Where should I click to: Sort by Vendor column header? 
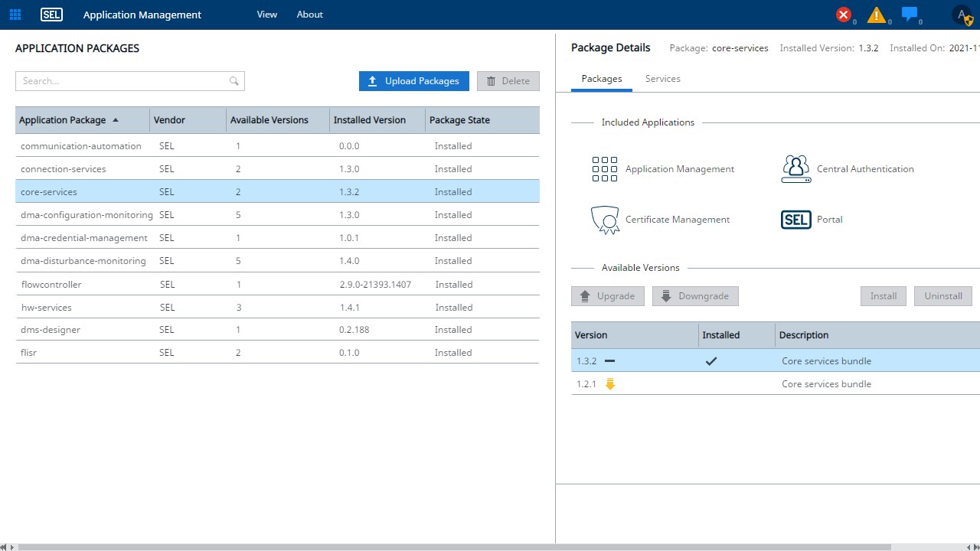(x=188, y=120)
